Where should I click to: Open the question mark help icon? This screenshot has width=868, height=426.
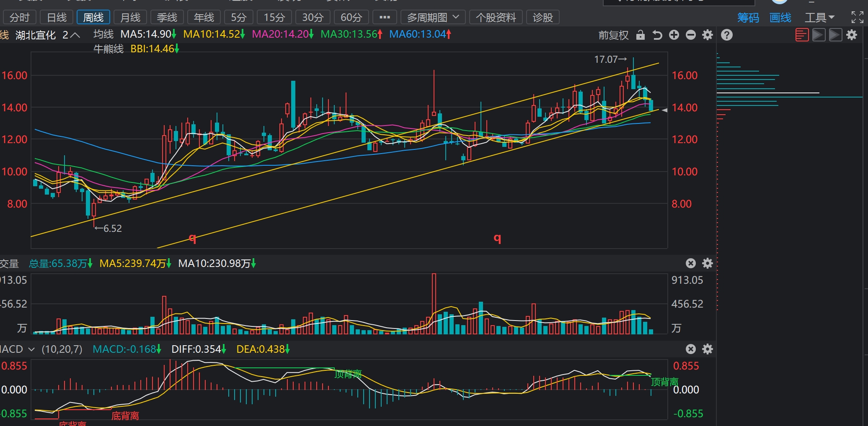727,35
